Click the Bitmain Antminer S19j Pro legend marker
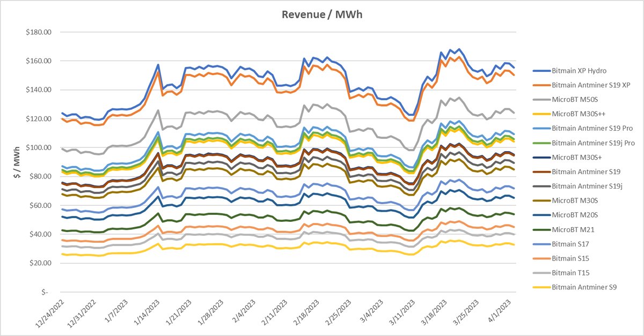The height and width of the screenshot is (336, 644). (x=542, y=143)
